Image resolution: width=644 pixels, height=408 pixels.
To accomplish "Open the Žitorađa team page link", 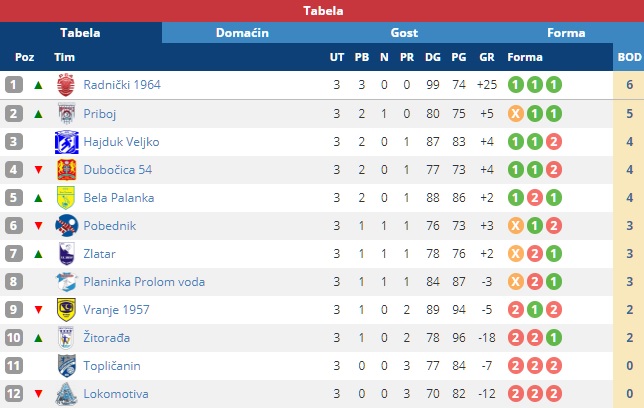I will (x=107, y=338).
